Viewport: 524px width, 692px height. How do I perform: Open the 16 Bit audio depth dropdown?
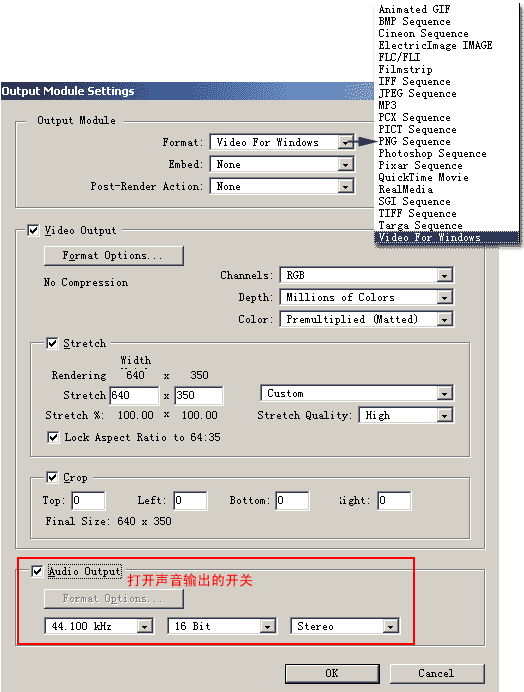point(222,626)
